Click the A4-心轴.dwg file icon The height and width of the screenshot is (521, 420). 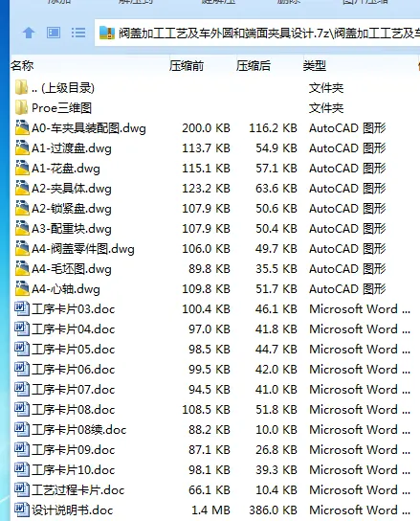tap(22, 288)
